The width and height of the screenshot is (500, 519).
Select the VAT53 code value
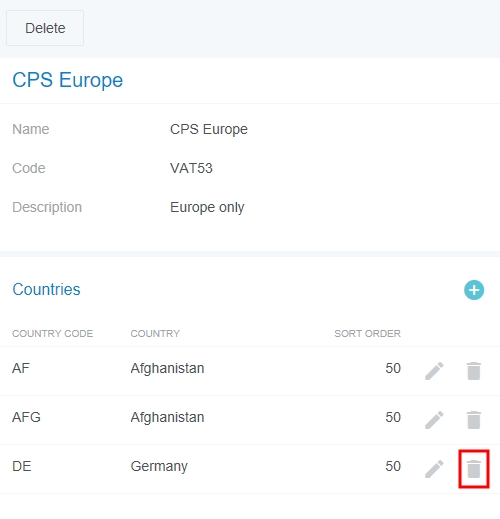pos(191,168)
